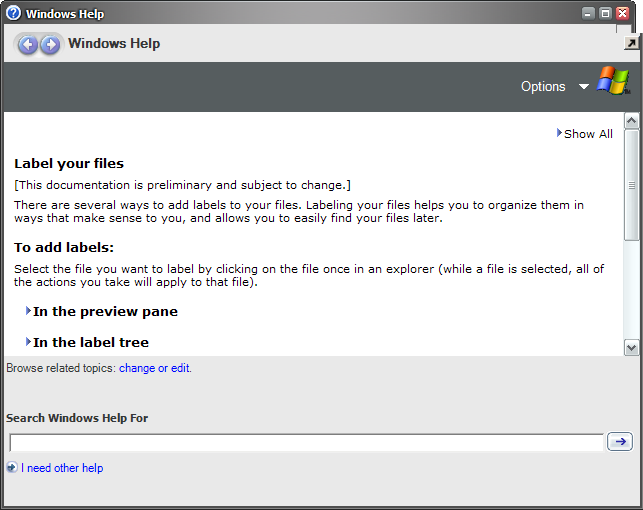Open the change or edit related topic
643x510 pixels.
click(x=154, y=368)
